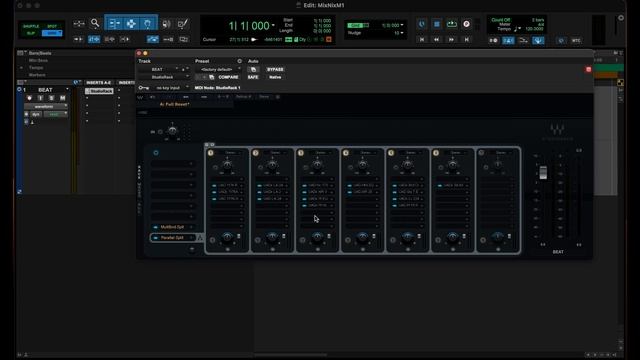The width and height of the screenshot is (640, 360).
Task: Click the COMPARE button
Action: click(228, 77)
